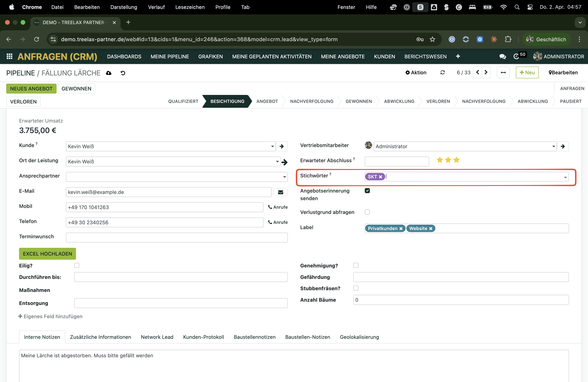Click the undo arrow icon beside title
Image resolution: width=588 pixels, height=382 pixels.
tap(123, 73)
